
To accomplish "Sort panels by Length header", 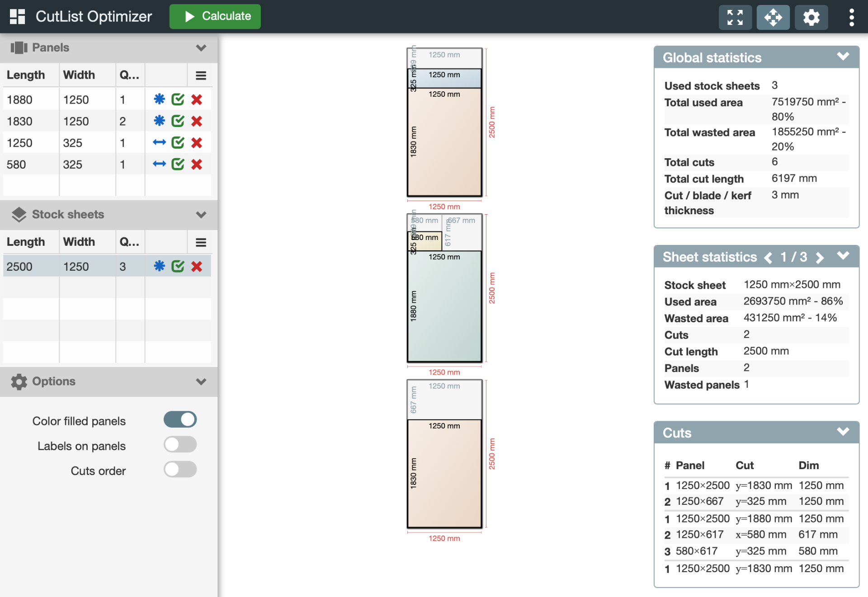I will coord(26,75).
